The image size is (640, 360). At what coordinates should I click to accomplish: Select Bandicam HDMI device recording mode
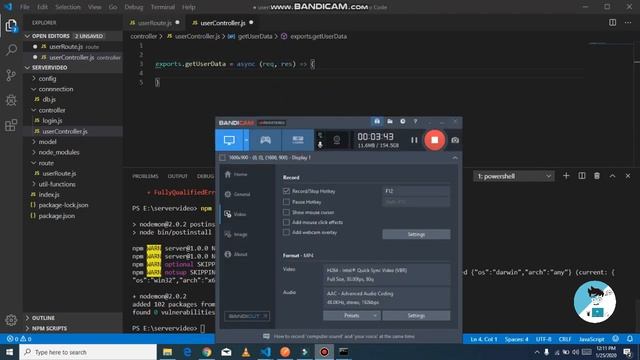coord(298,140)
